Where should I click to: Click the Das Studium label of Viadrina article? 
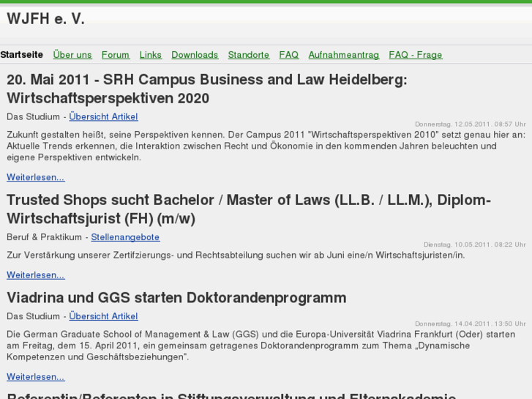pos(33,316)
